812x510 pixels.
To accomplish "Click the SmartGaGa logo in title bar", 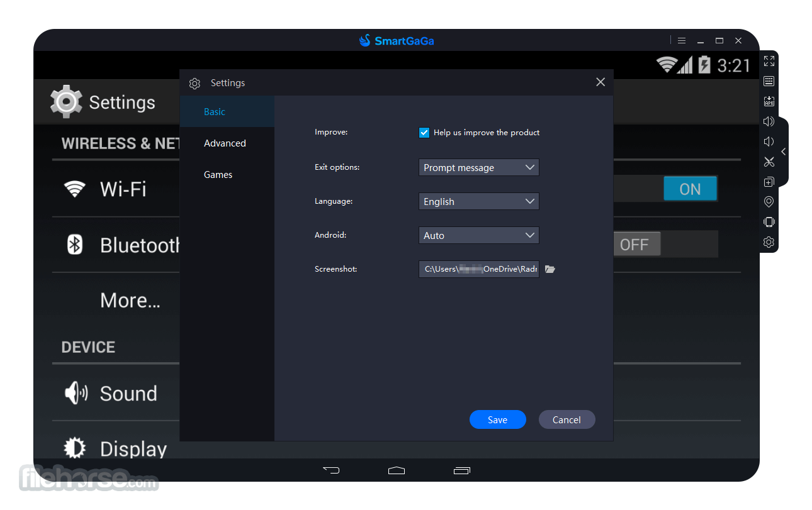I will coord(397,41).
